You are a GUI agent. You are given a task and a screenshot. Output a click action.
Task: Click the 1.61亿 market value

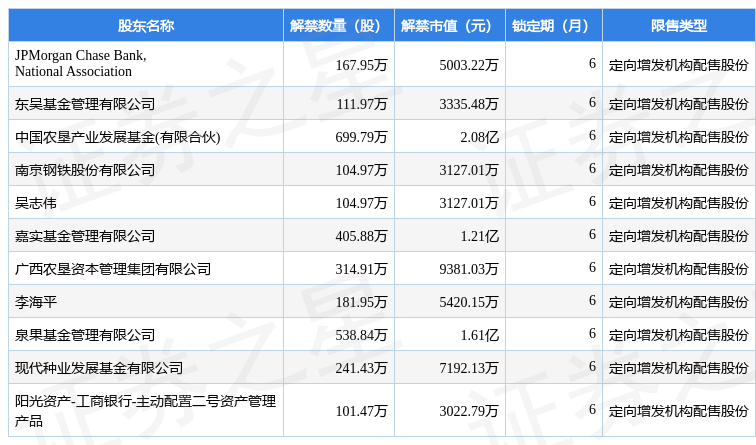[480, 335]
